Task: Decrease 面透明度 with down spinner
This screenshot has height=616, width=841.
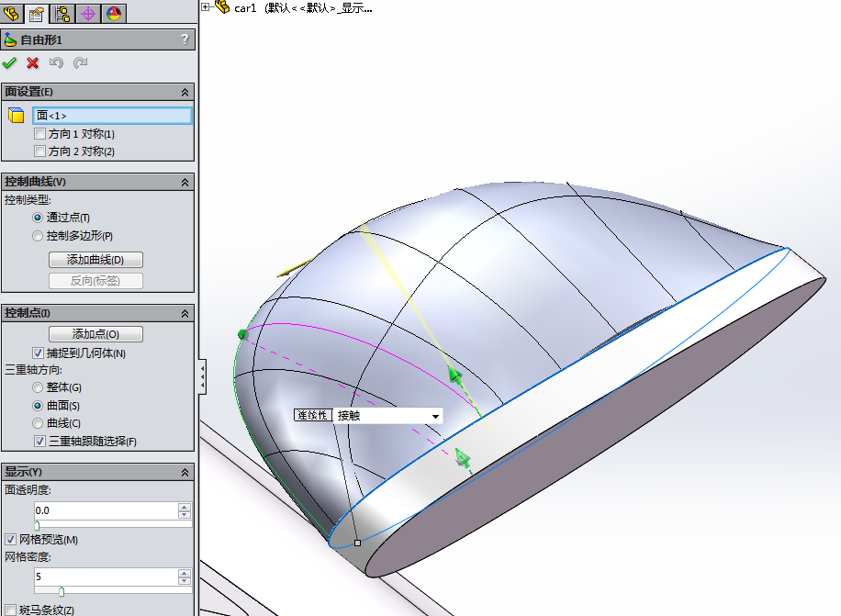Action: click(x=184, y=515)
